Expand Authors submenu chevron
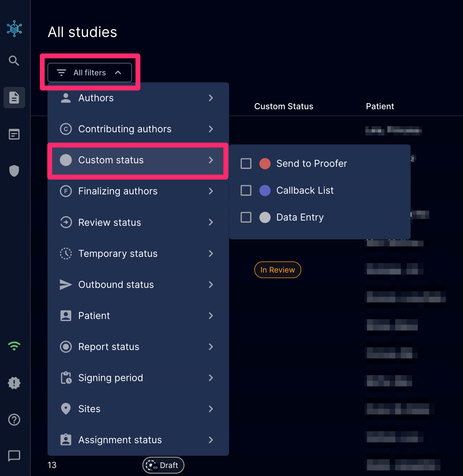Viewport: 463px width, 476px height. click(x=211, y=98)
